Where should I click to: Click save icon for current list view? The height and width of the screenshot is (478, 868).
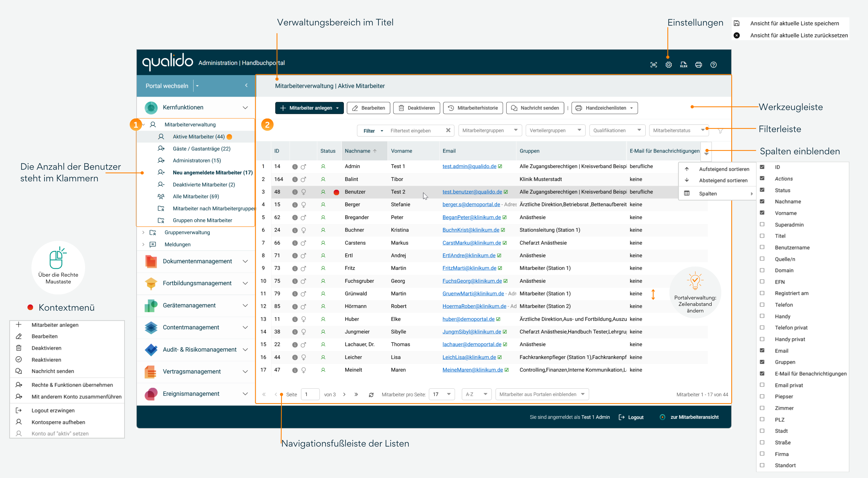coord(737,23)
